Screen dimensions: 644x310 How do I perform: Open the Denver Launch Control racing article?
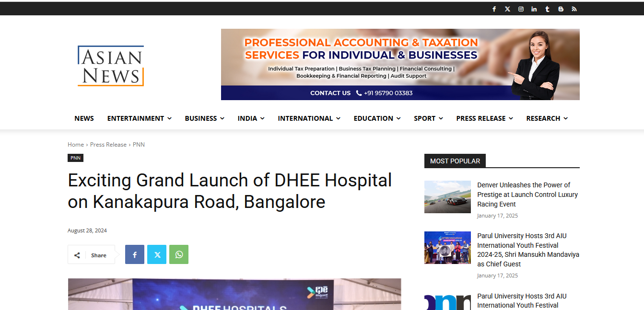[x=527, y=194]
